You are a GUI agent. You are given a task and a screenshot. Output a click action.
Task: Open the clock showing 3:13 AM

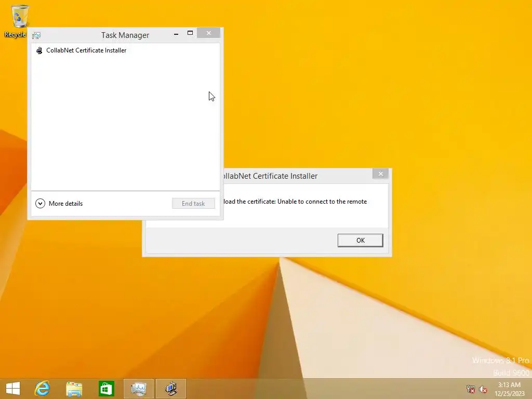(x=509, y=389)
